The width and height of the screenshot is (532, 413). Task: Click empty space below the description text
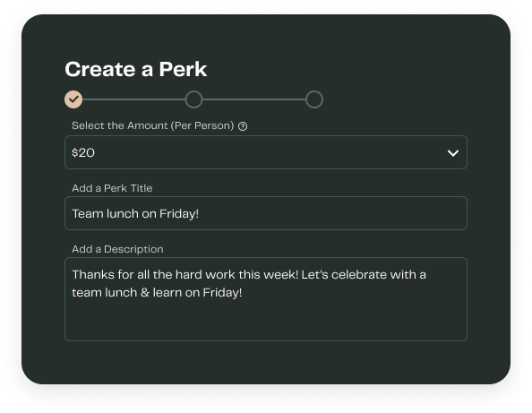click(266, 321)
